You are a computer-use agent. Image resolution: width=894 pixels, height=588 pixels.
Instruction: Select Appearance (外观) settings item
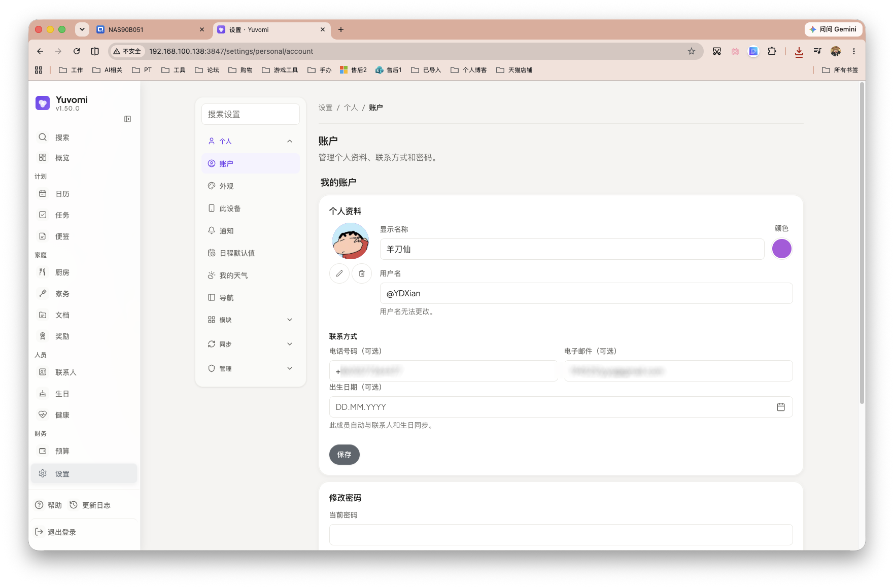point(251,186)
